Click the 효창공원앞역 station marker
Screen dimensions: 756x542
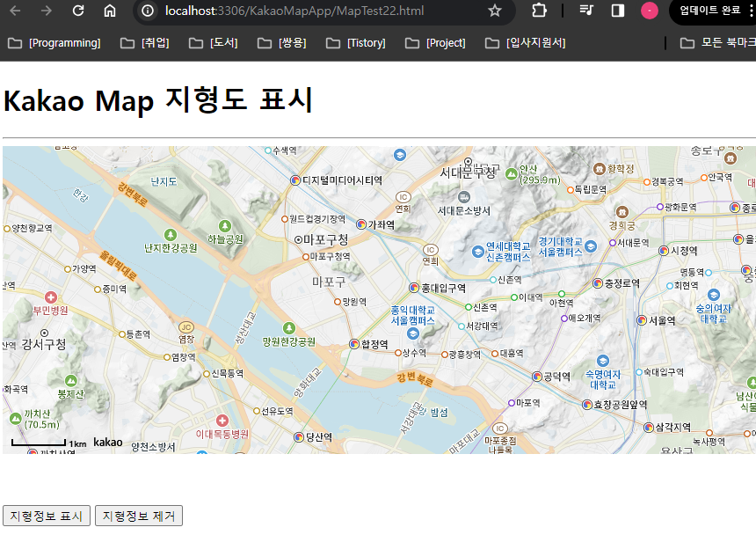tap(586, 405)
